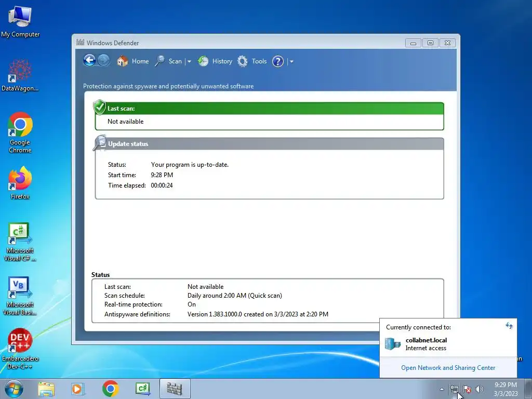The height and width of the screenshot is (399, 532).
Task: Minimize the Windows Defender window
Action: click(413, 43)
